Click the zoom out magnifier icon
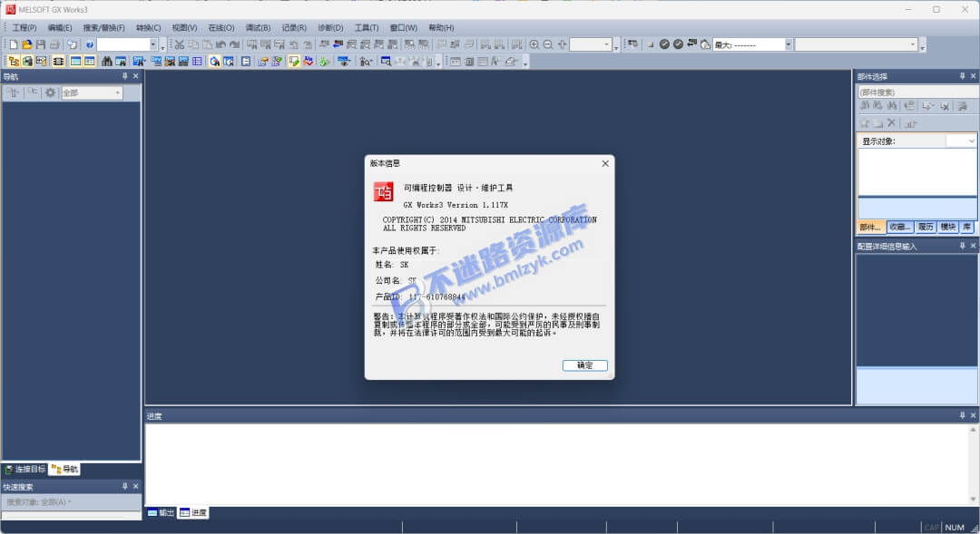 point(548,44)
